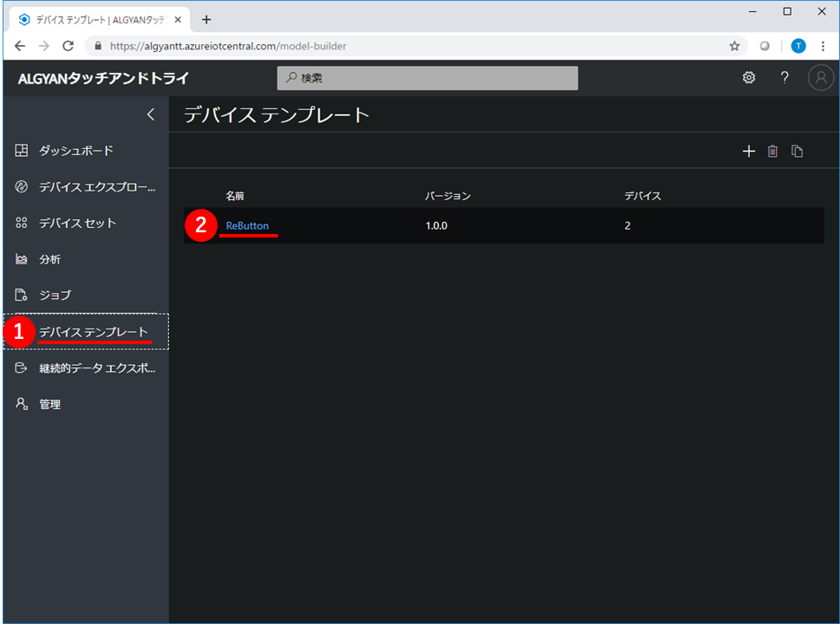Click the Analytics chart icon
840x624 pixels.
coord(22,259)
